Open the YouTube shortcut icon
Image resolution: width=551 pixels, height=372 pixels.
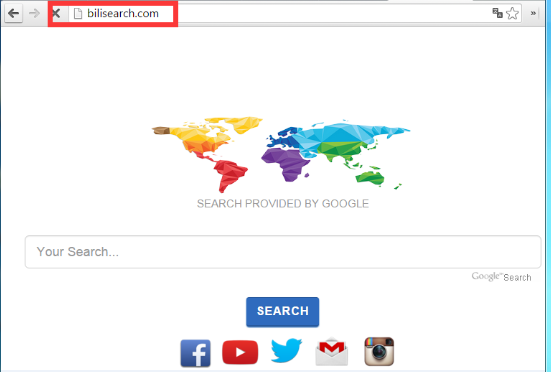[240, 352]
